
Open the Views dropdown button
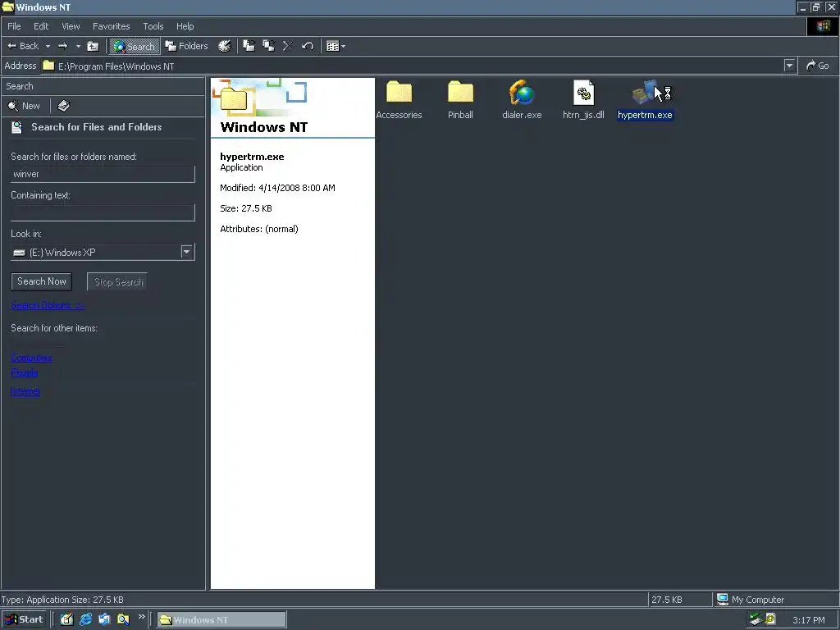tap(336, 46)
